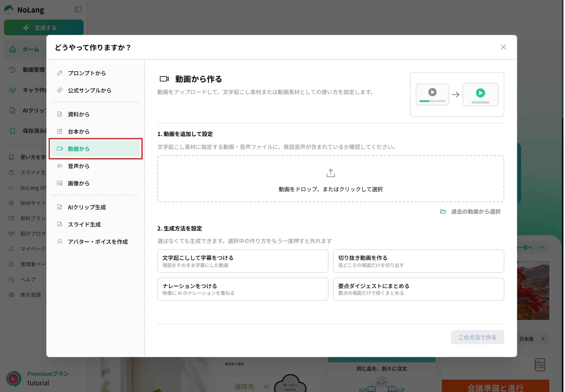Viewport: 565px width, 392px height.
Task: Click the waveform icon next to 音声から
Action: click(x=59, y=166)
